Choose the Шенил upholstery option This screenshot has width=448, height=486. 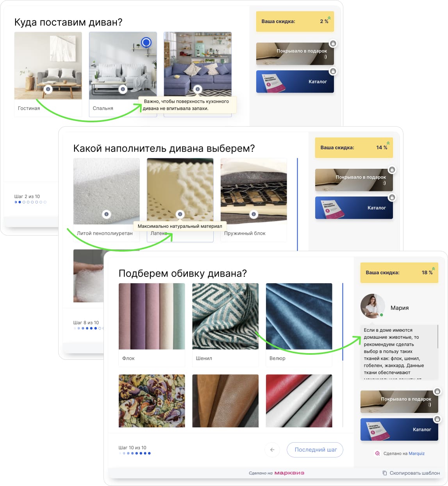[225, 325]
